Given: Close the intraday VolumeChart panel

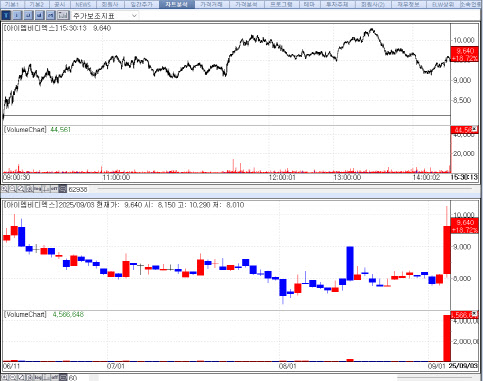Looking at the screenshot, I should point(475,129).
